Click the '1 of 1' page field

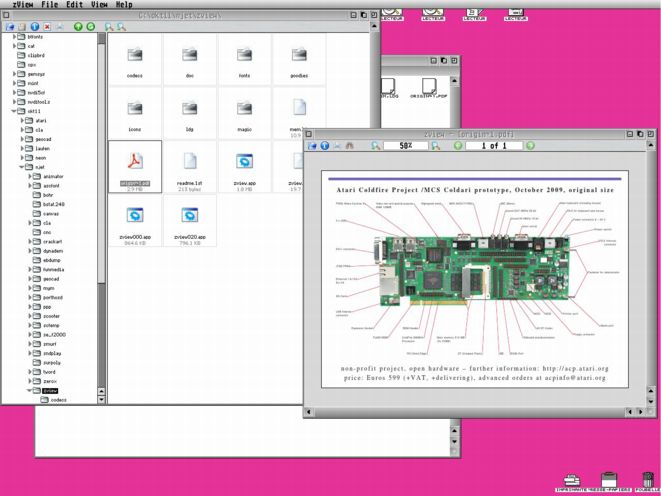(x=494, y=146)
